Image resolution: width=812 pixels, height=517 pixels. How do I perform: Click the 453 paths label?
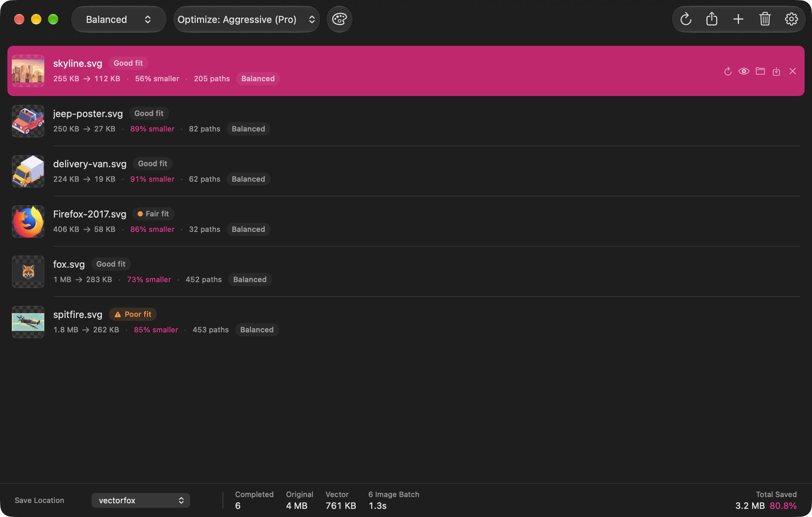(211, 330)
